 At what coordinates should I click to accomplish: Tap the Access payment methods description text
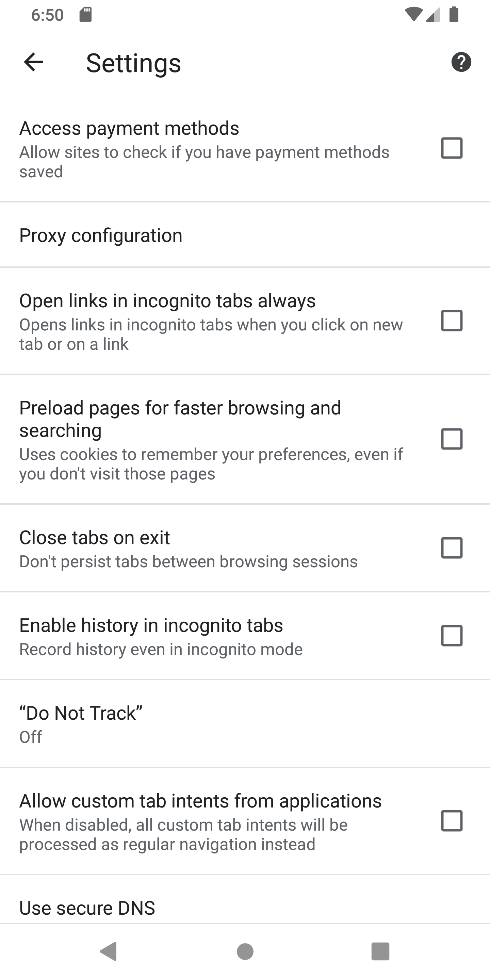tap(204, 162)
